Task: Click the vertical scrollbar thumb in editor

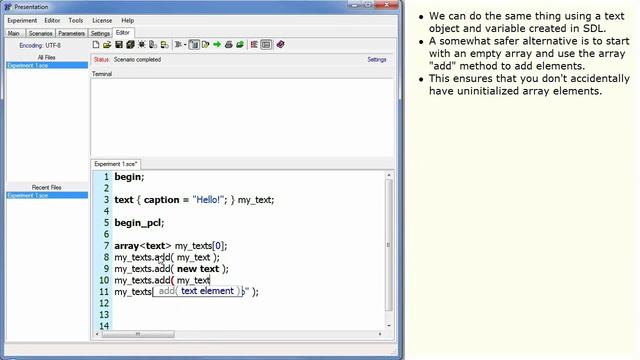Action: pos(389,245)
